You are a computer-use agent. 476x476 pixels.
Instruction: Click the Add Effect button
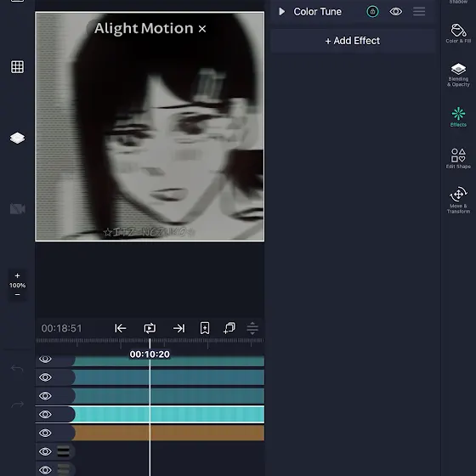[x=353, y=41]
